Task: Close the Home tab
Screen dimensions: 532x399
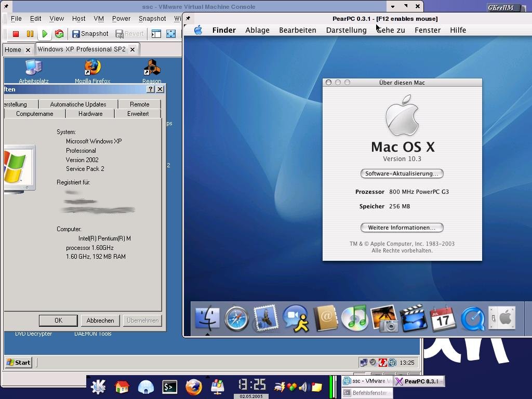Action: tap(28, 50)
